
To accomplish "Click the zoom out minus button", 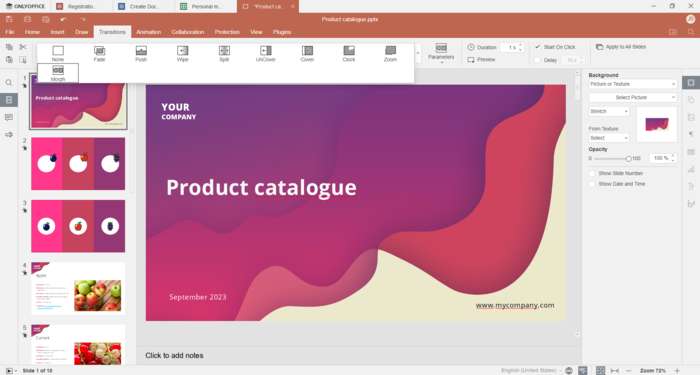I will 629,371.
